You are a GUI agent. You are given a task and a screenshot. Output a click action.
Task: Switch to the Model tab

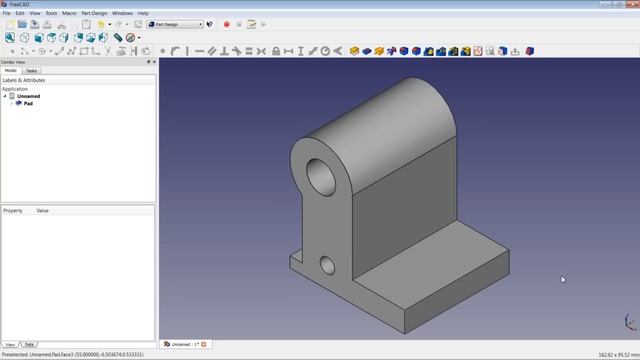click(11, 71)
